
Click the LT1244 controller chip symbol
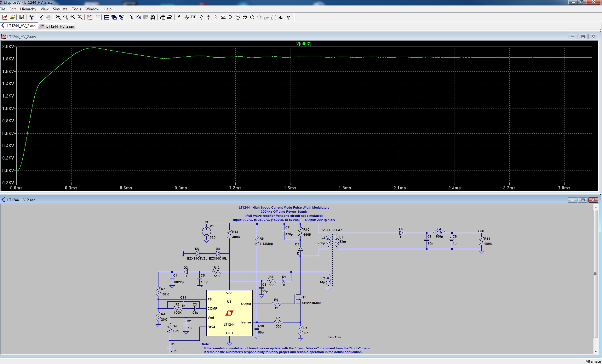(229, 313)
